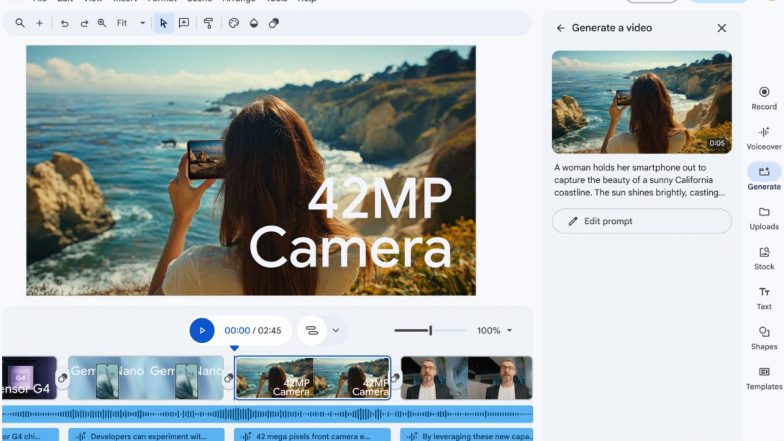Click the add comment icon

pos(184,23)
